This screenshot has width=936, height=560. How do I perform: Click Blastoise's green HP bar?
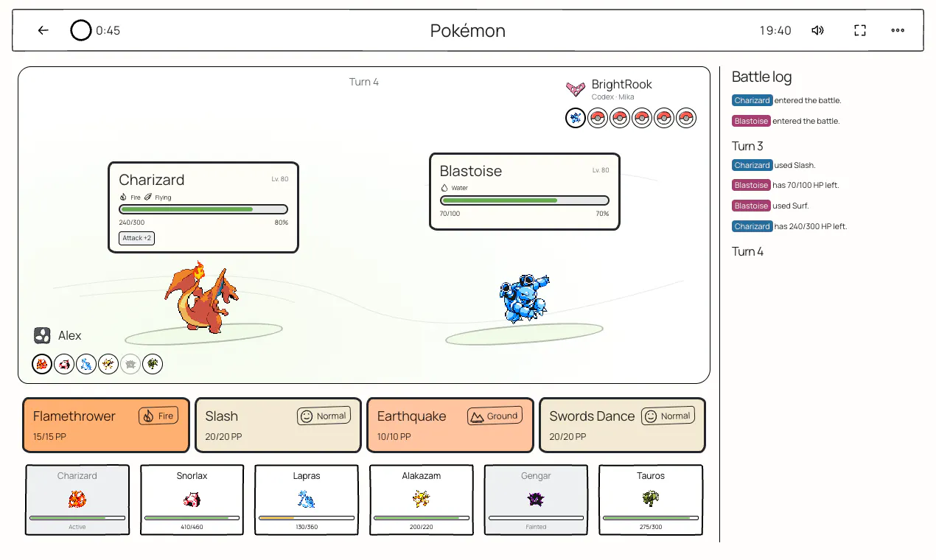click(525, 200)
